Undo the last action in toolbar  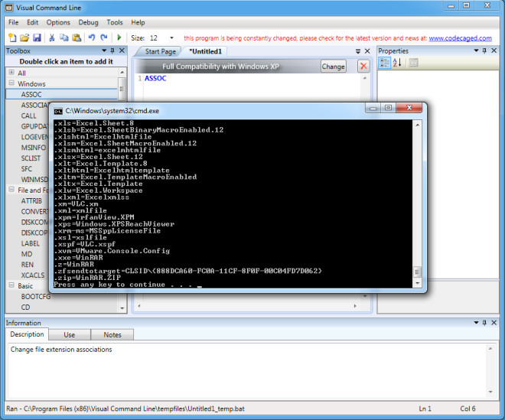[92, 37]
